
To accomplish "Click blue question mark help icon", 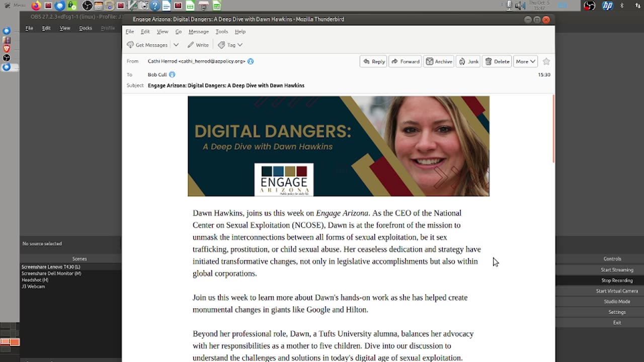I will 155,6.
